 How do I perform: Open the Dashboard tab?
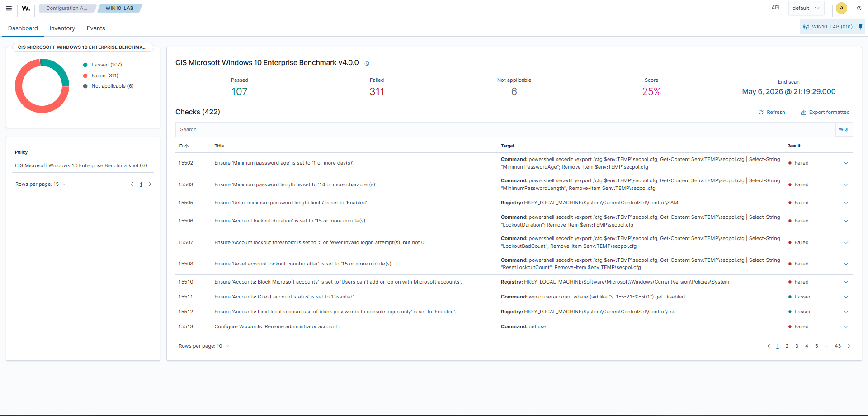pos(23,28)
